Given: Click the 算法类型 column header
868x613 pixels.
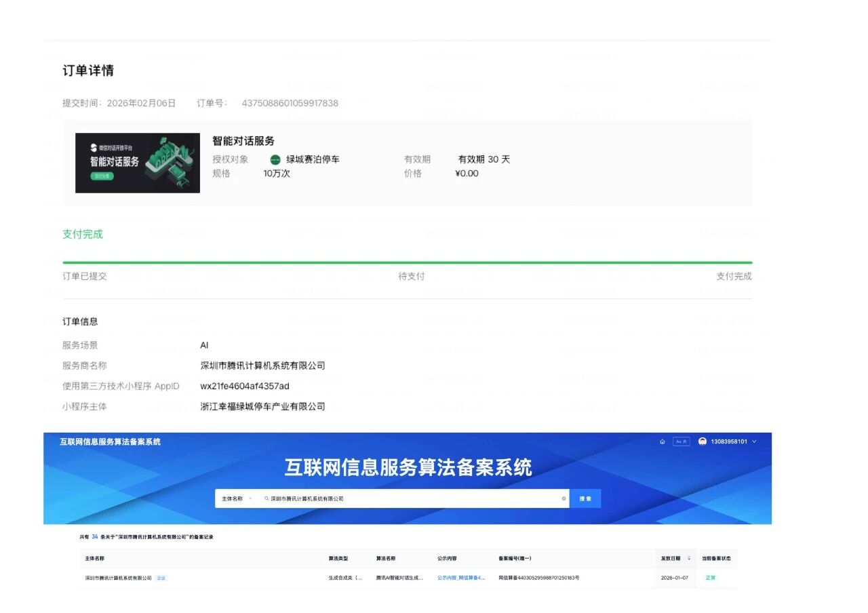Looking at the screenshot, I should 338,558.
